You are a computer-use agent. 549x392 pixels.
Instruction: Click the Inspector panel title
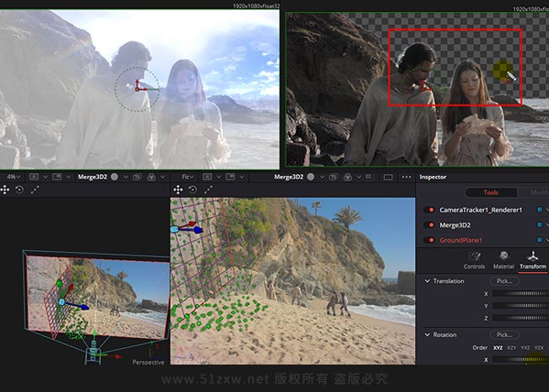432,177
